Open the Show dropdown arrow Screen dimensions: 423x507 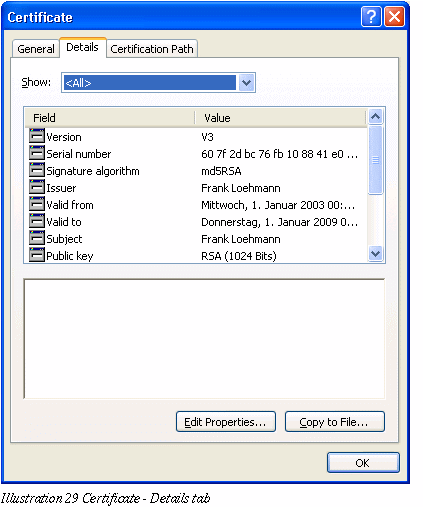pos(246,83)
